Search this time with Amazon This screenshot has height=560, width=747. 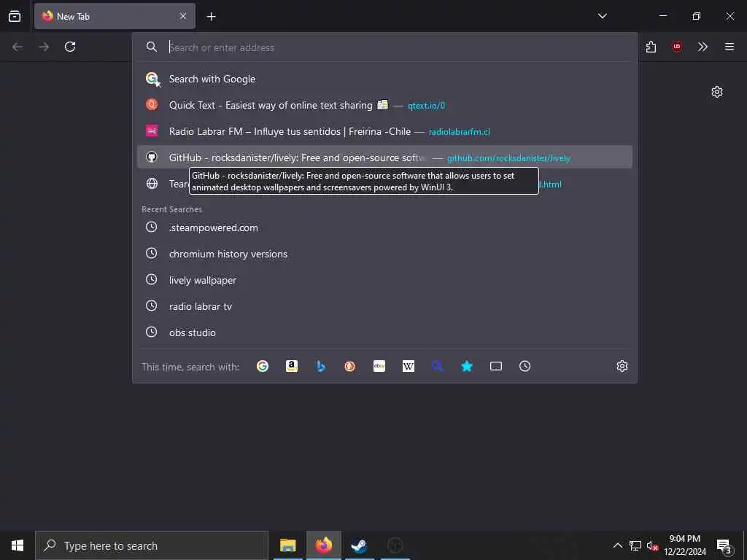point(292,366)
